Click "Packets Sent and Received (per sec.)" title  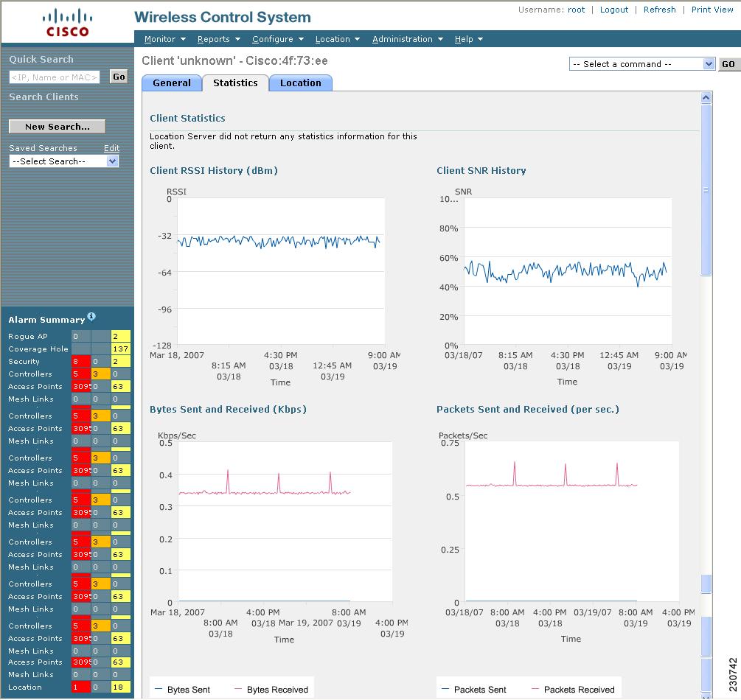tap(528, 409)
